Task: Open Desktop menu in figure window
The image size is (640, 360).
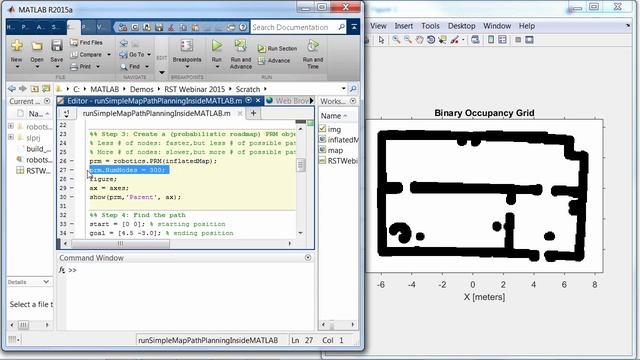Action: click(x=462, y=26)
